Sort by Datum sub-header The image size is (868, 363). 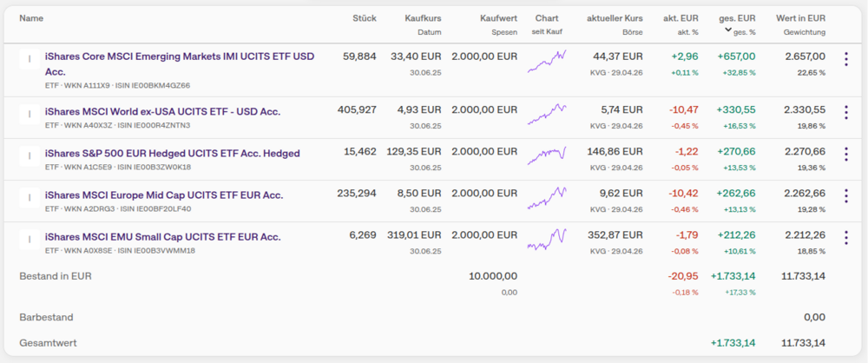(x=430, y=32)
